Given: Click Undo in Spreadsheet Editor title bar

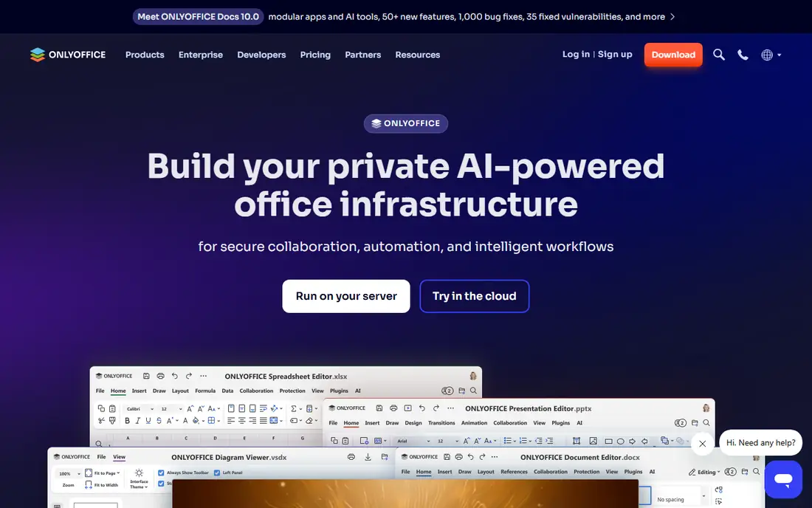Looking at the screenshot, I should 174,376.
